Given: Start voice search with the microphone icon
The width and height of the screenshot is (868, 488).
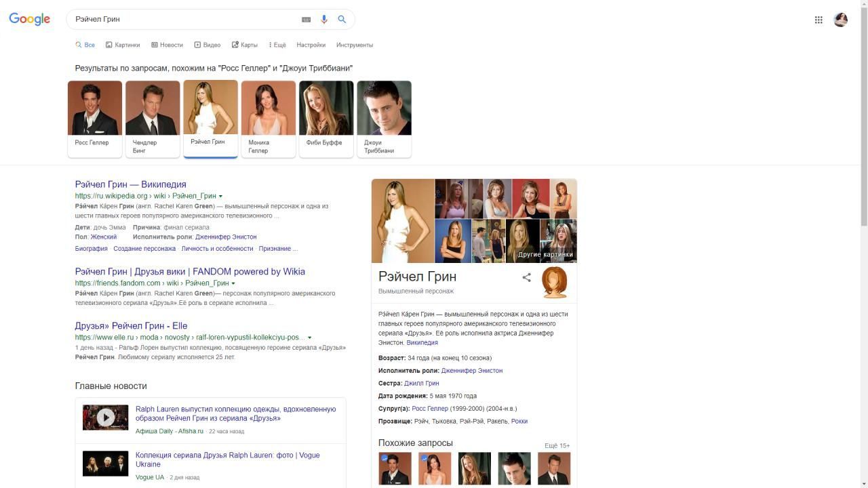Looking at the screenshot, I should point(324,20).
